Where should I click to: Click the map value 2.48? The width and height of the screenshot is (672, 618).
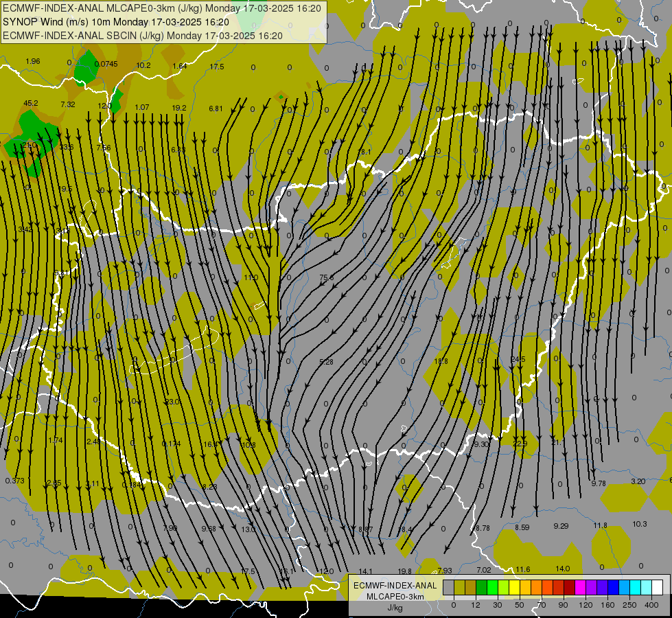93,442
